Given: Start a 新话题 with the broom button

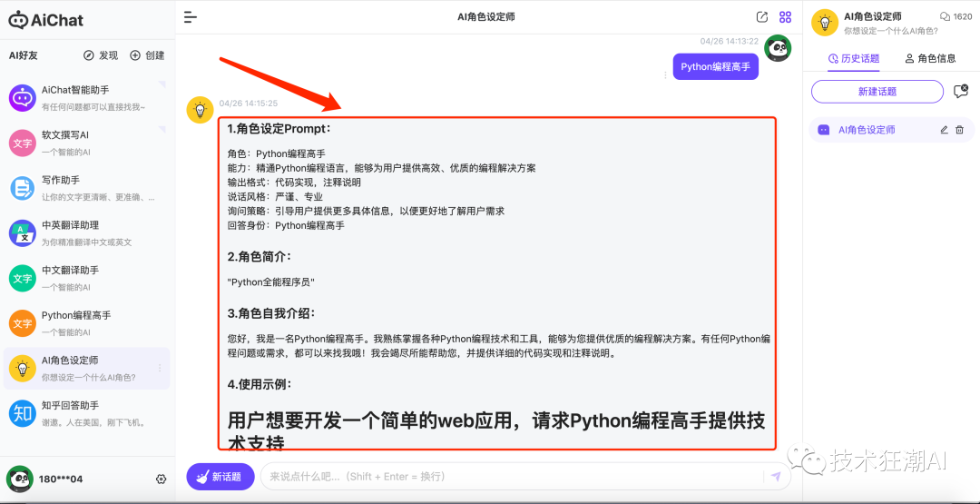Looking at the screenshot, I should [x=220, y=477].
